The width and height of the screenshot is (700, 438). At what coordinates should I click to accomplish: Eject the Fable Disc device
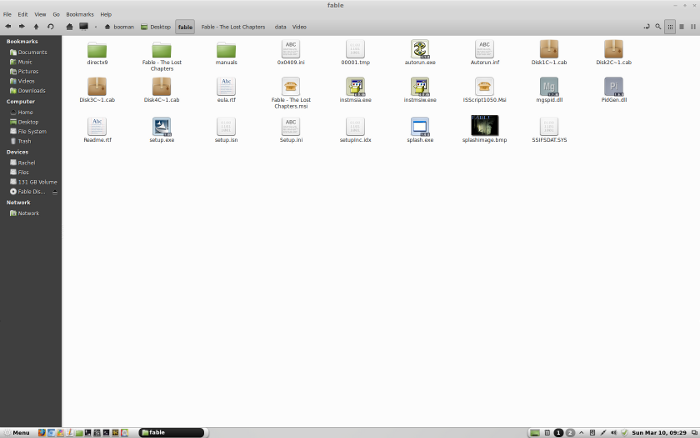point(55,192)
